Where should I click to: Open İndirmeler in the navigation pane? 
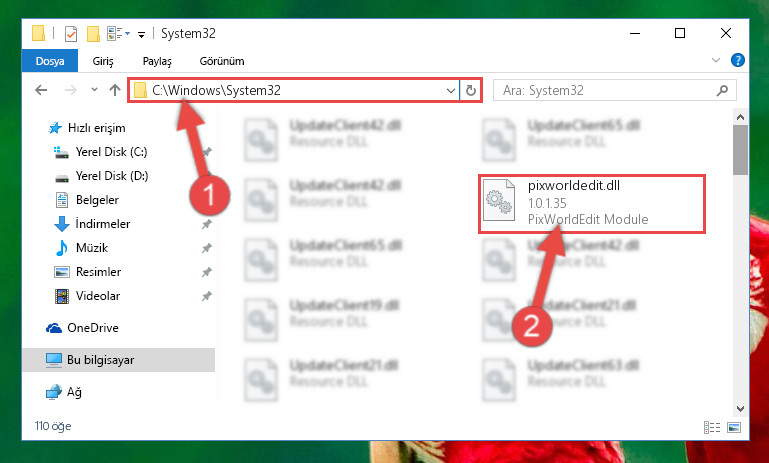(x=103, y=224)
